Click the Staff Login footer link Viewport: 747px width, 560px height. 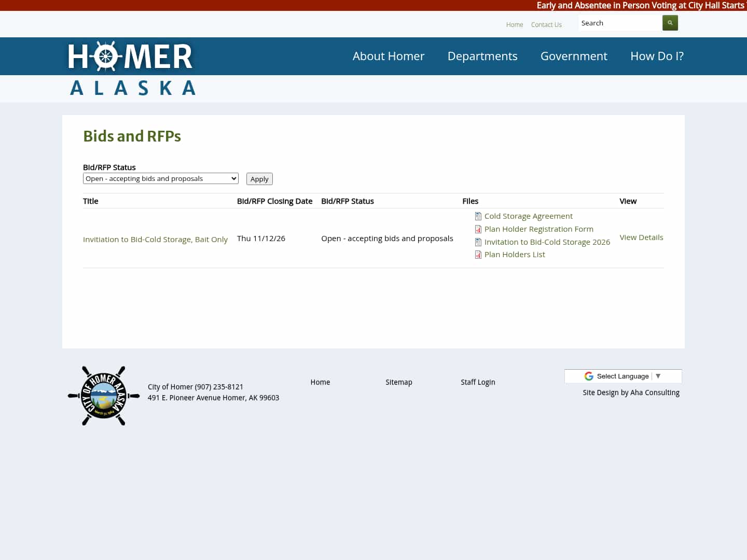(x=478, y=382)
